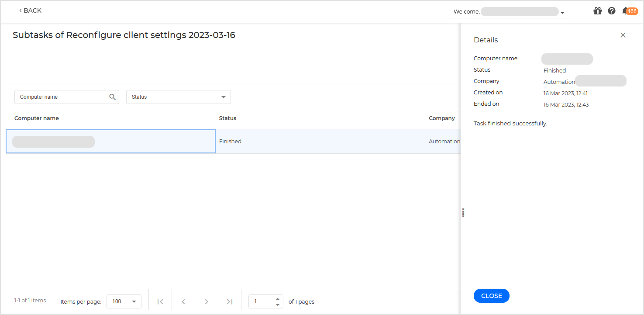Go to next page with the right chevron
This screenshot has width=644, height=315.
[x=206, y=301]
